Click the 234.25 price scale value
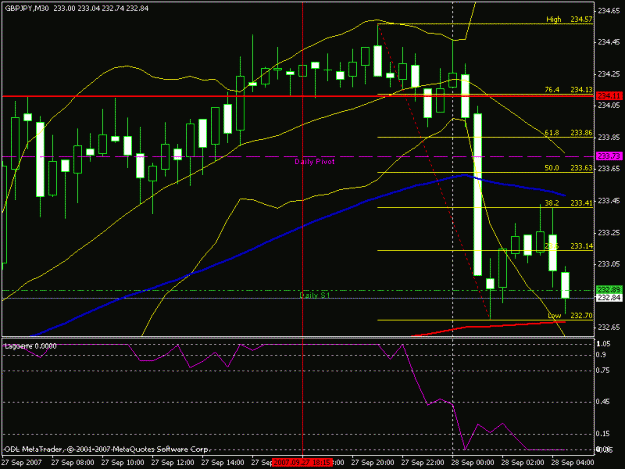 (609, 74)
